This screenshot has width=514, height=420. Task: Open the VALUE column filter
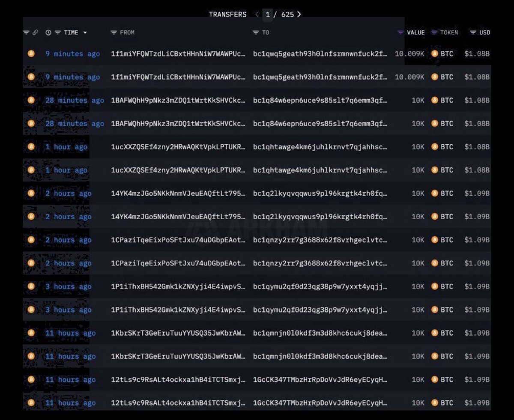tap(401, 33)
